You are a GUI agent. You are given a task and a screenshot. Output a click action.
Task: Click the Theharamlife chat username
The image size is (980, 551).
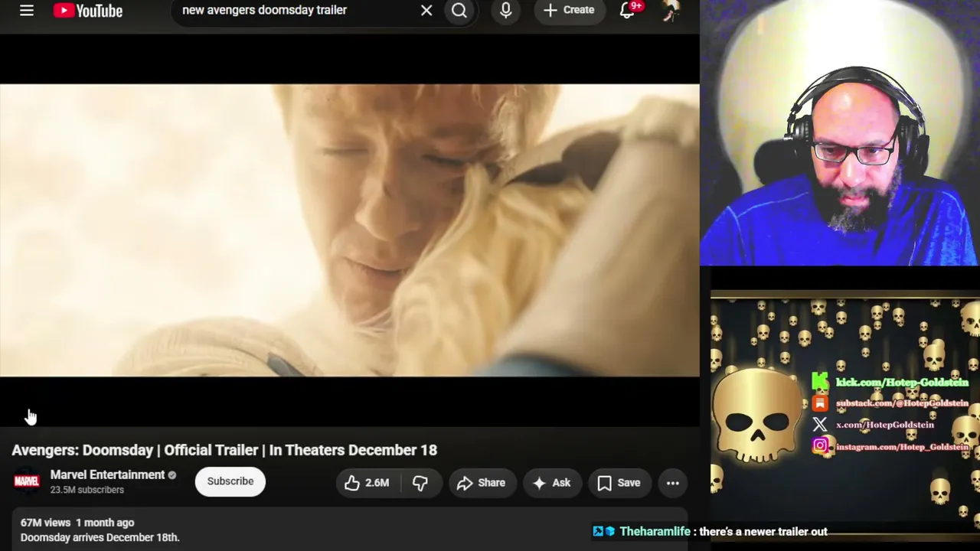tap(655, 531)
